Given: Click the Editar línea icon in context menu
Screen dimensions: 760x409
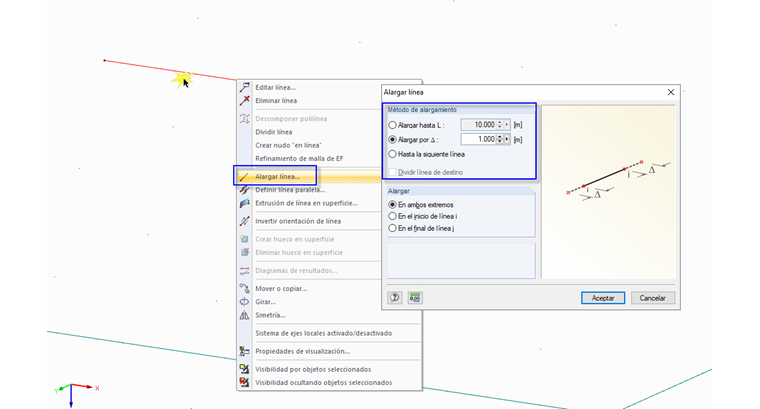Looking at the screenshot, I should pyautogui.click(x=245, y=87).
